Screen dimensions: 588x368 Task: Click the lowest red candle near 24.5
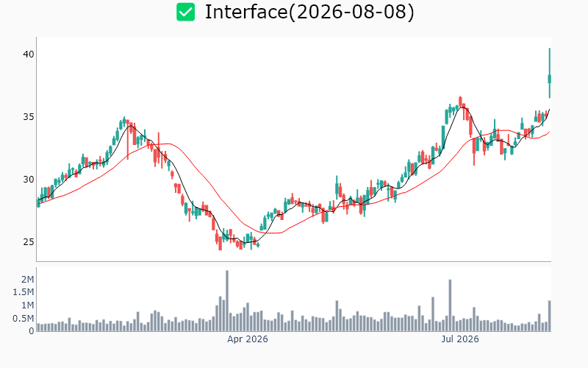click(x=220, y=243)
